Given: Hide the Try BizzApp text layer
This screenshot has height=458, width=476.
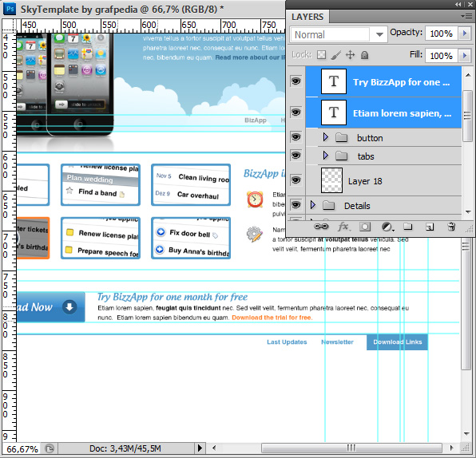Looking at the screenshot, I should coord(296,81).
